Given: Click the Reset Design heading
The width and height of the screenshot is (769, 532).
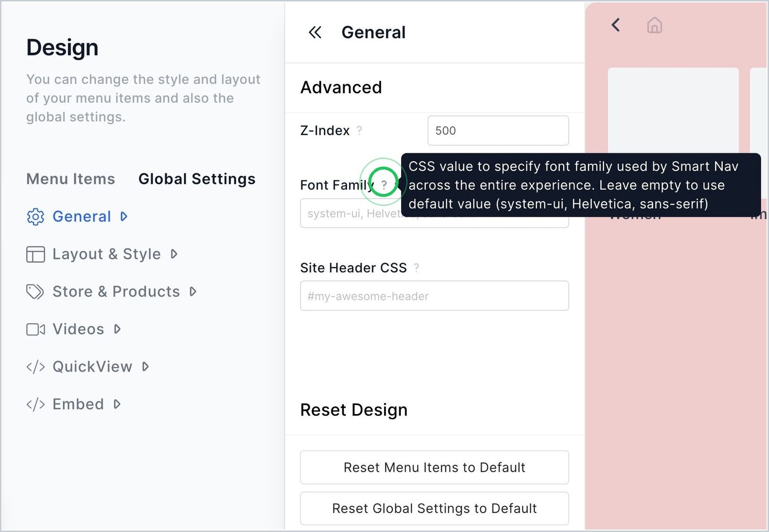Looking at the screenshot, I should (354, 410).
